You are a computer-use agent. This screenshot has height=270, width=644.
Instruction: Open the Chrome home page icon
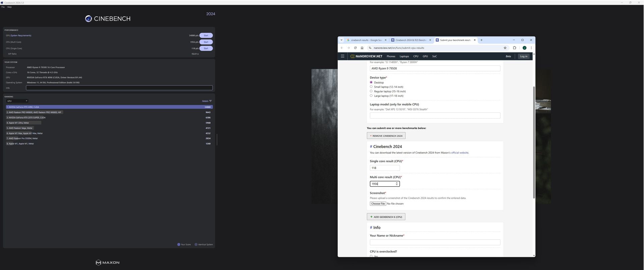(x=362, y=48)
